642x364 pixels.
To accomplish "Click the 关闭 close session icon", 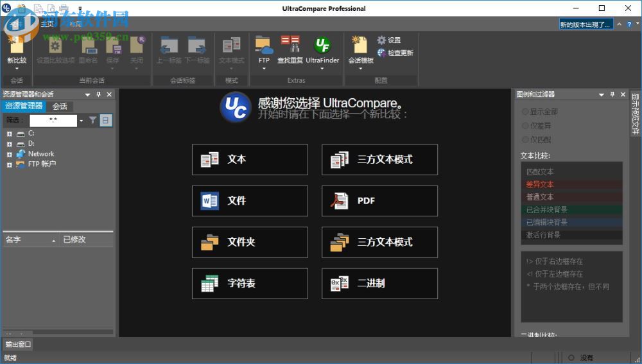I will tap(137, 46).
